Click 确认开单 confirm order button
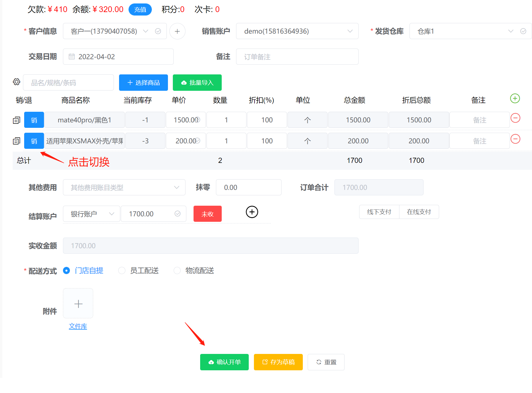The width and height of the screenshot is (532, 393). [224, 362]
